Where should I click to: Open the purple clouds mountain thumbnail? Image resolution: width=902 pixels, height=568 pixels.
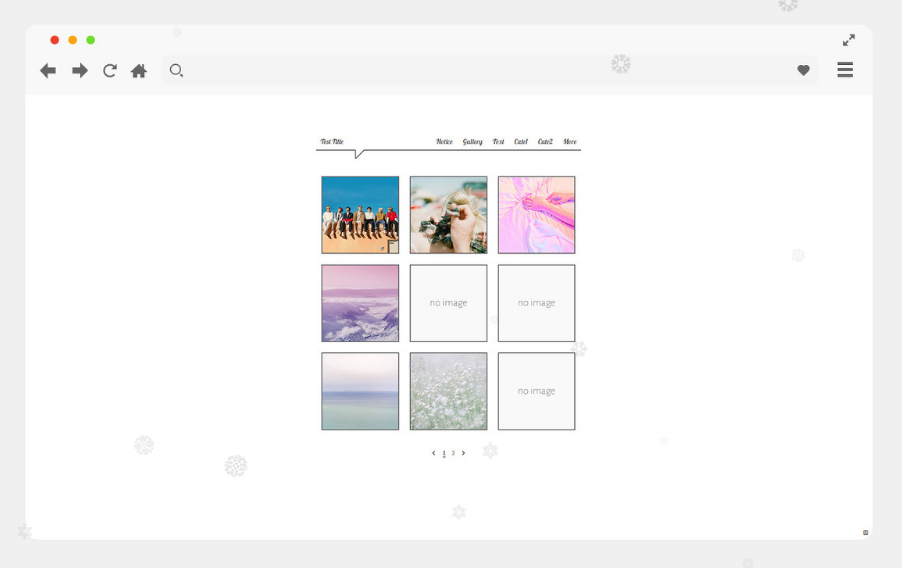[x=360, y=303]
